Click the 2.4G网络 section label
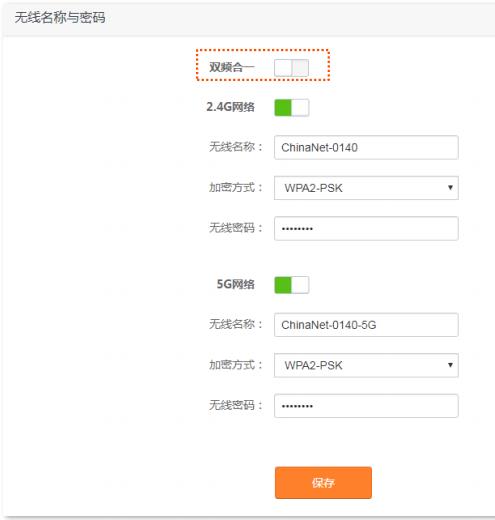Screen dimensions: 495x520 point(230,107)
